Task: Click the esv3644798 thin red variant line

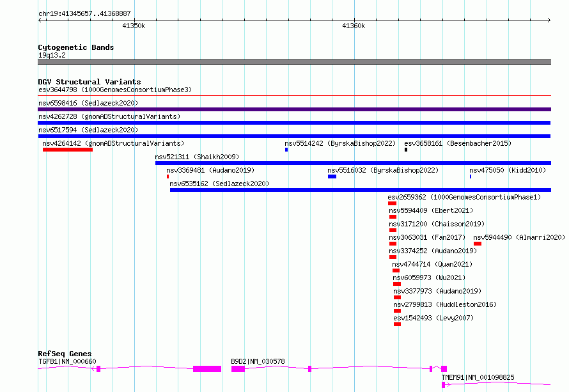Action: 294,96
